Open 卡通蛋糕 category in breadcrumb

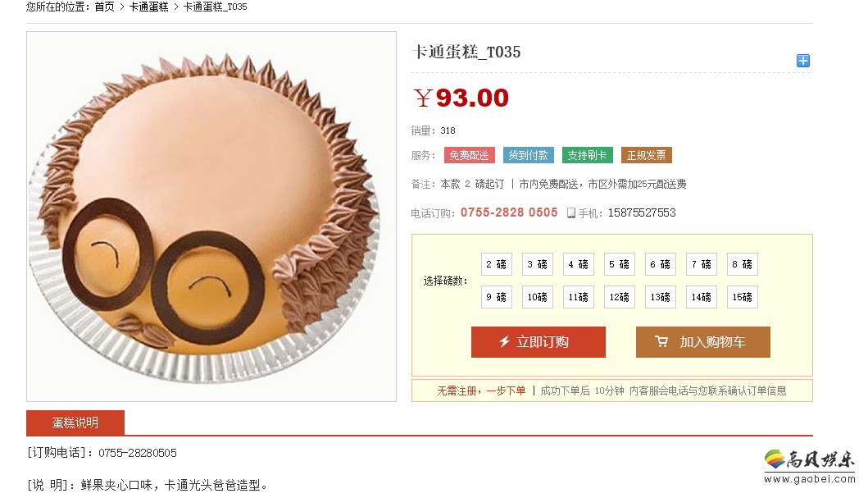(149, 7)
